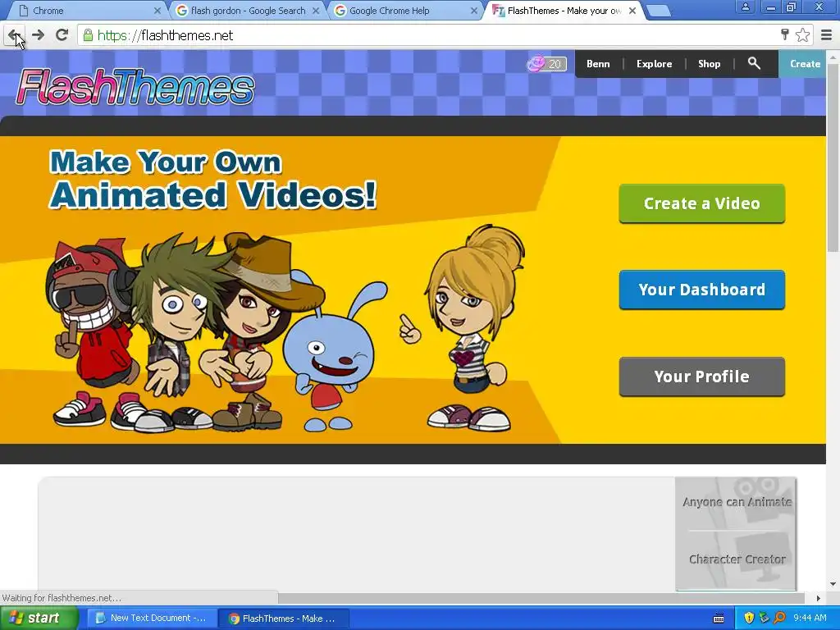Select the Character Creator panel item

point(737,559)
